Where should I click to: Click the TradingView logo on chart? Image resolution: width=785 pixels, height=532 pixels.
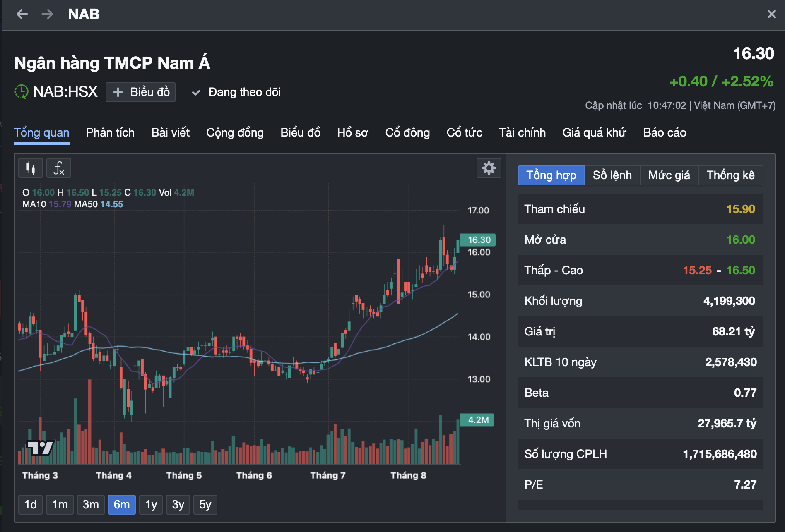tap(40, 447)
